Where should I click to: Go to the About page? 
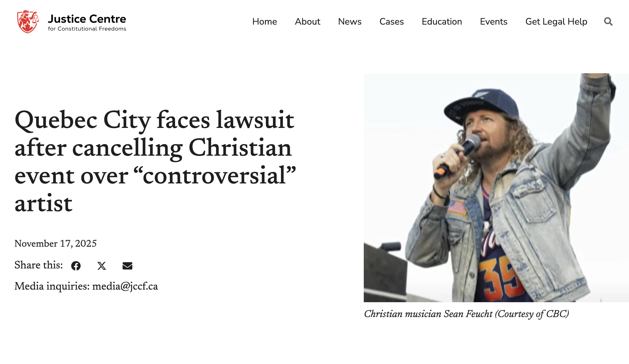coord(307,21)
